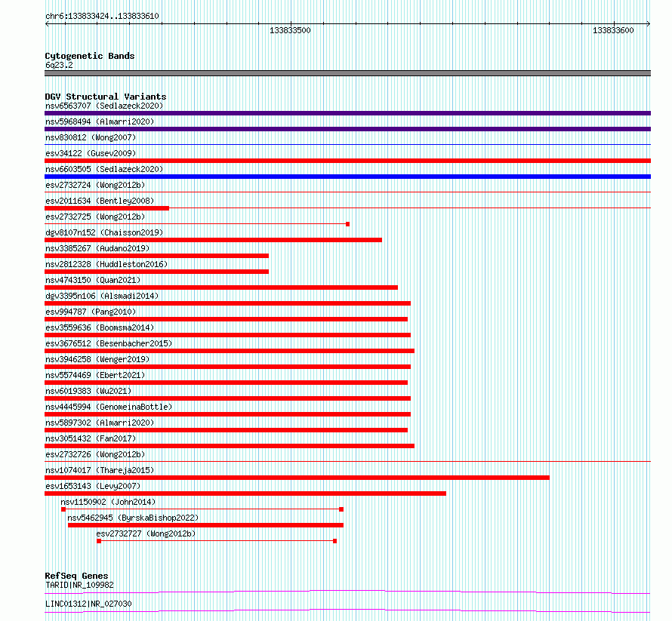Select nsv1150902 (John2014) label
Image resolution: width=672 pixels, height=621 pixels.
108,502
